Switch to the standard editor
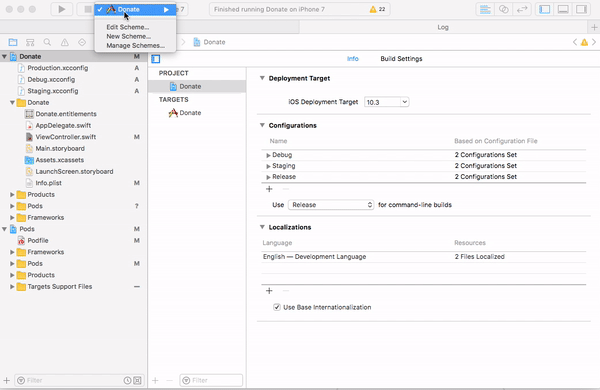The width and height of the screenshot is (600, 390). 485,9
